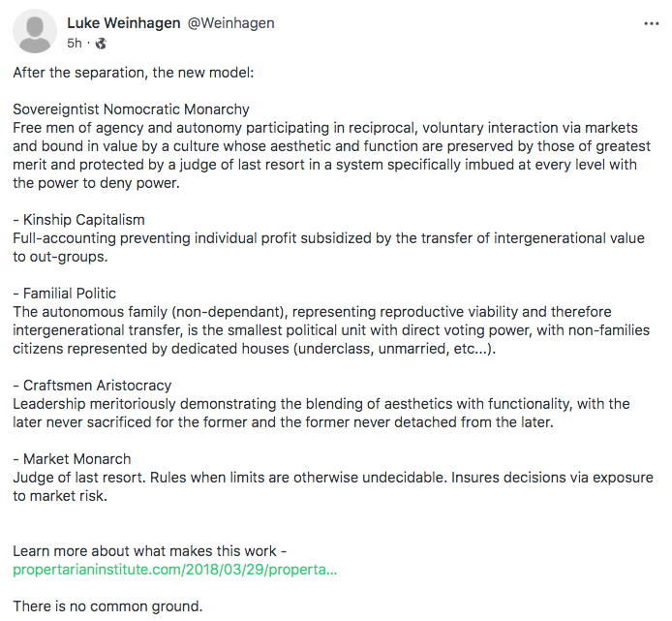Open the post via the 5h timestamp
The width and height of the screenshot is (672, 621).
tap(75, 44)
